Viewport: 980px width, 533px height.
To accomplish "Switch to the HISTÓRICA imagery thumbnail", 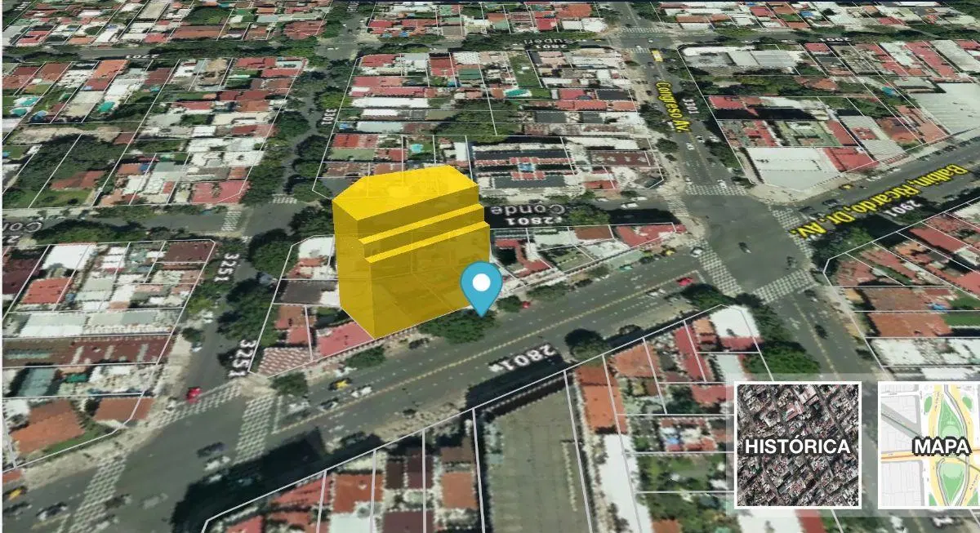I will pos(797,446).
